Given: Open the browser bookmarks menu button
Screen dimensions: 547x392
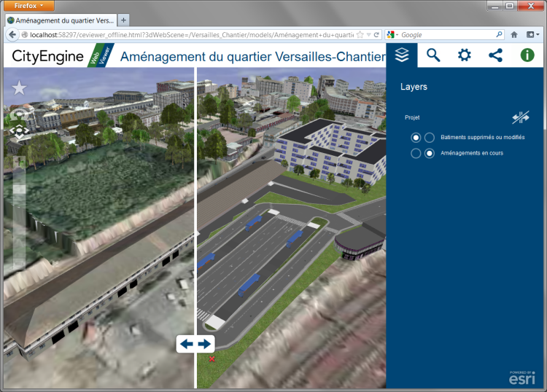Looking at the screenshot, I should click(x=532, y=34).
